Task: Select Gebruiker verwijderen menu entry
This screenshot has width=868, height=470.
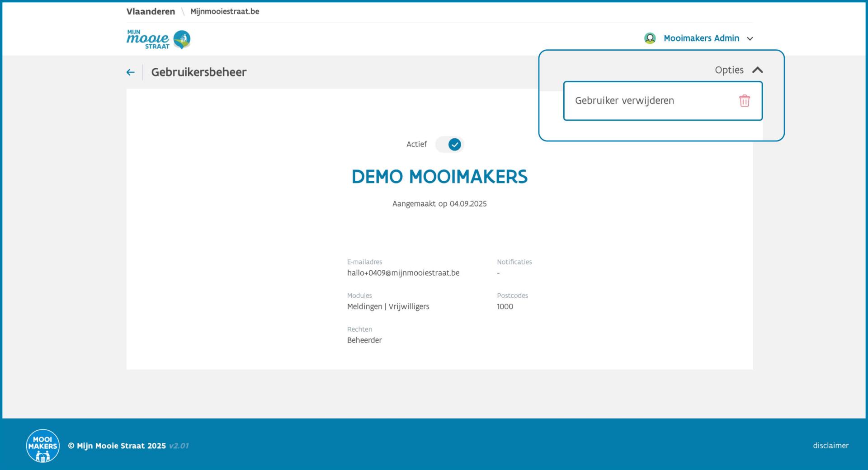Action: tap(663, 101)
